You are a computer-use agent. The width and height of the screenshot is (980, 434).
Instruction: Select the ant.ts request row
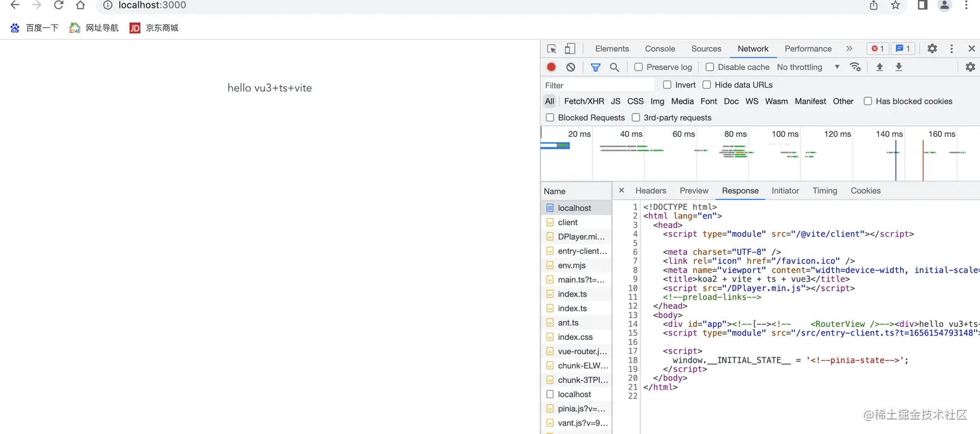click(x=576, y=323)
